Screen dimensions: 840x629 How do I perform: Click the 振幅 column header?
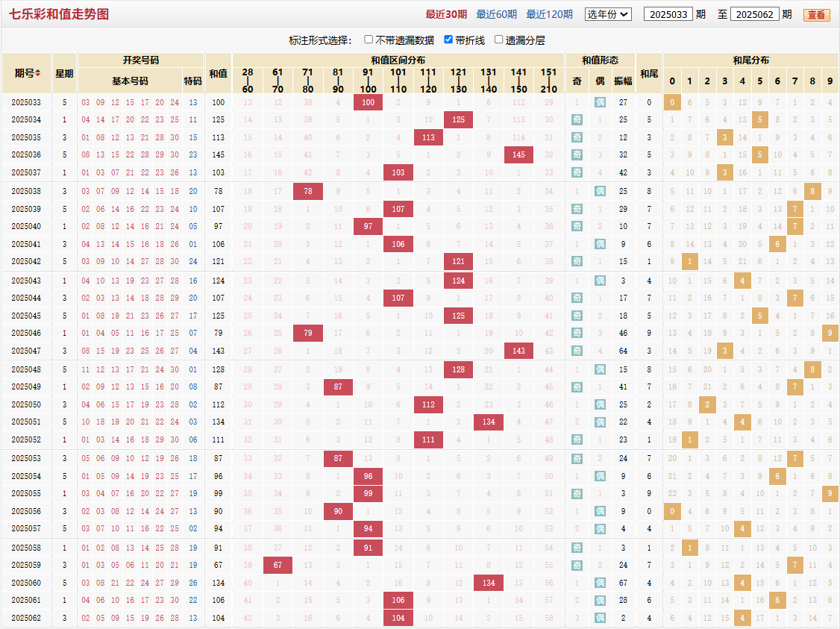[623, 81]
